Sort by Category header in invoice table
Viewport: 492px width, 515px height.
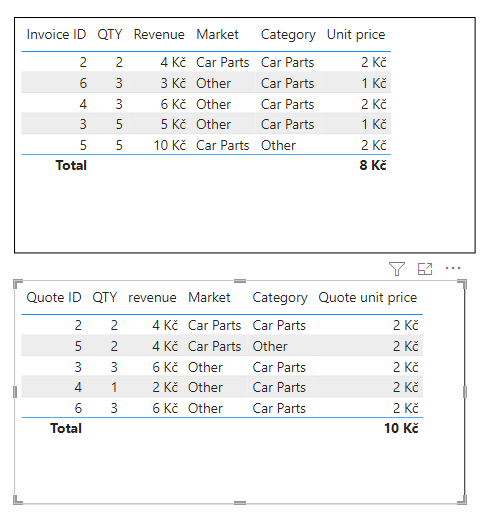(x=288, y=35)
